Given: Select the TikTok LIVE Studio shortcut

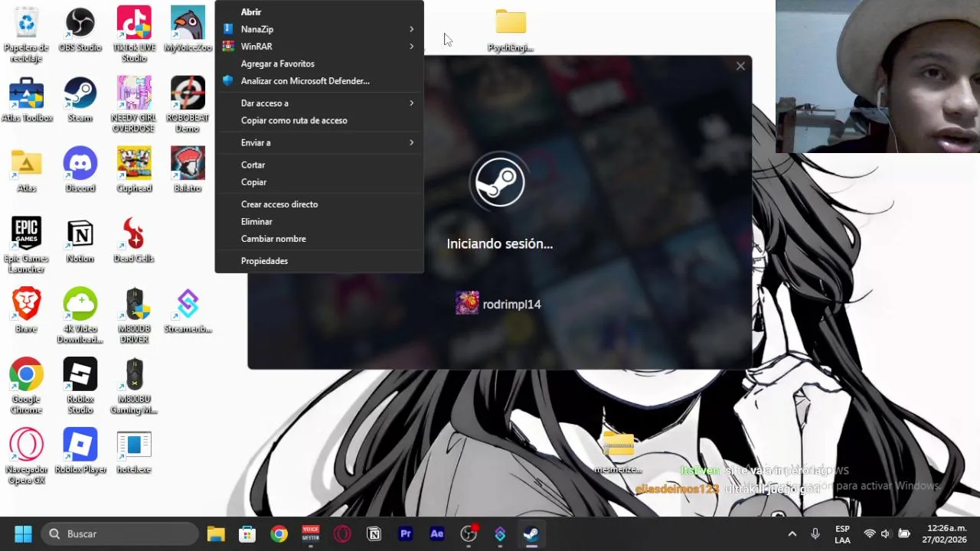Looking at the screenshot, I should coord(134,34).
